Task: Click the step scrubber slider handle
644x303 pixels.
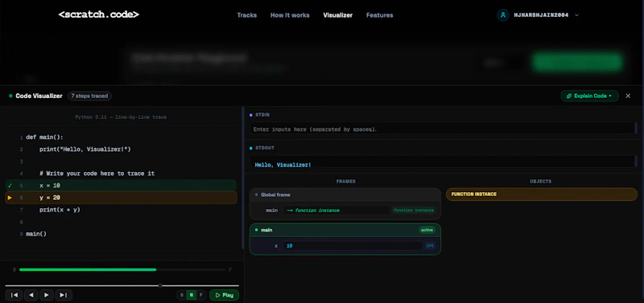Action: point(160,285)
